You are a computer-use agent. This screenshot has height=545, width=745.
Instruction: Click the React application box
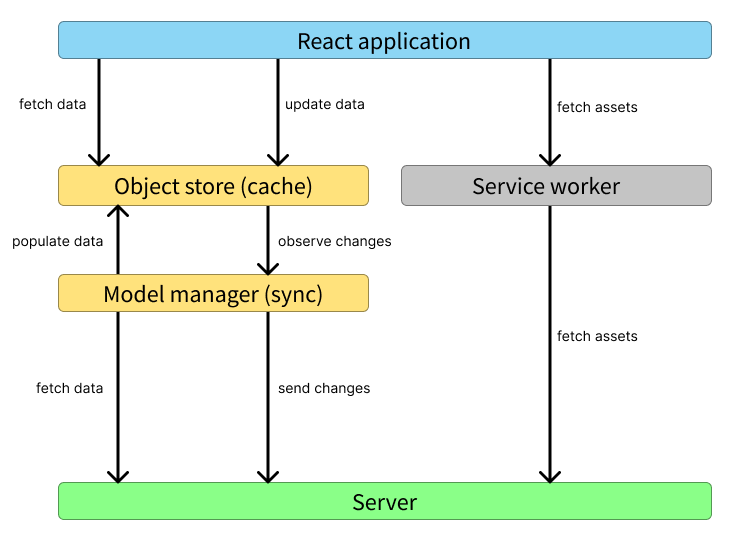pos(384,41)
